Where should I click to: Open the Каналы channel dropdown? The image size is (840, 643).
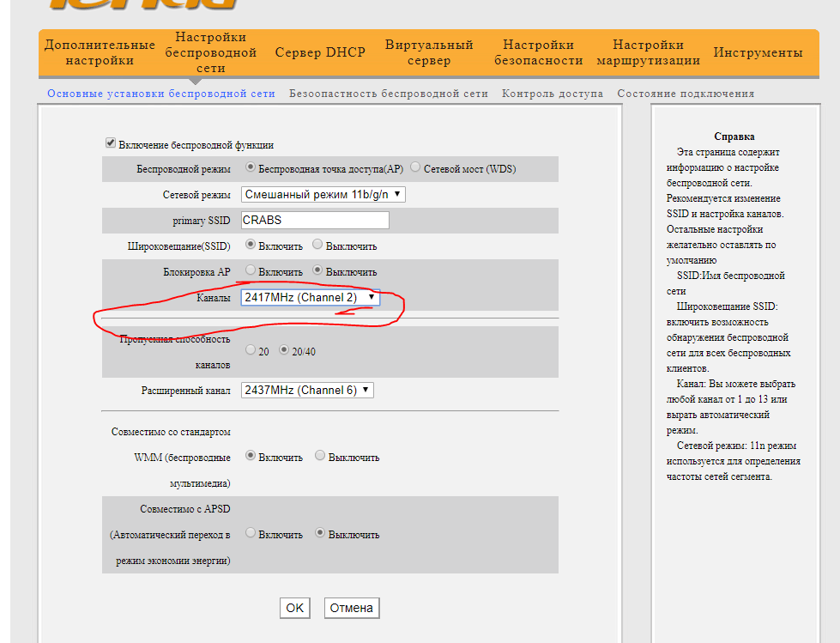[x=310, y=297]
